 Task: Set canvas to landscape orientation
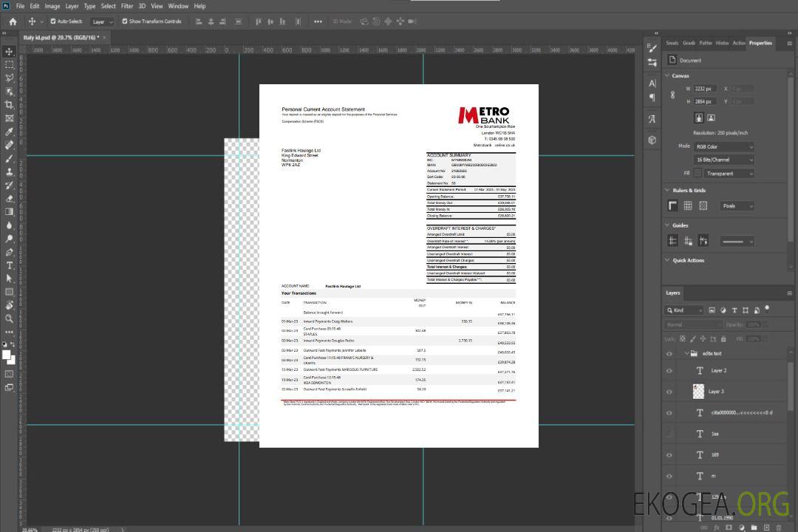pos(711,118)
